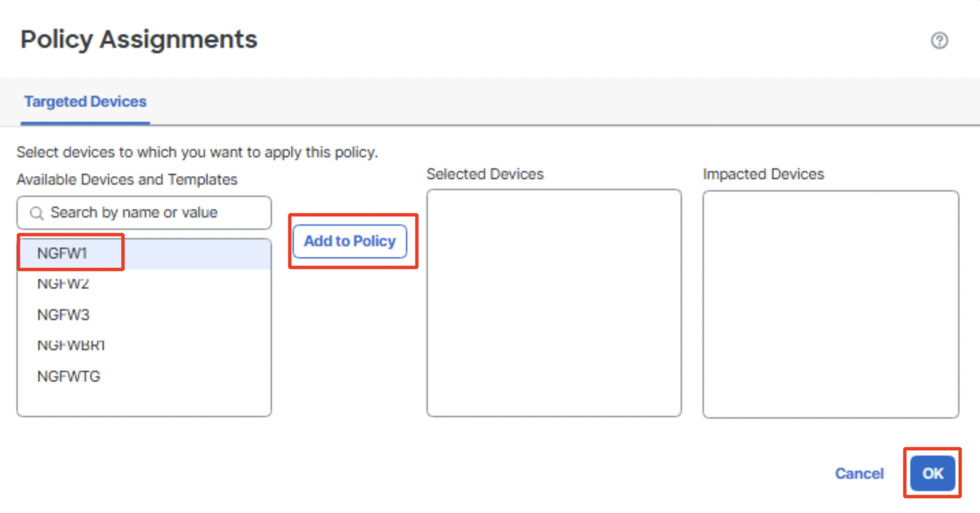Click the help question mark icon

(x=939, y=40)
